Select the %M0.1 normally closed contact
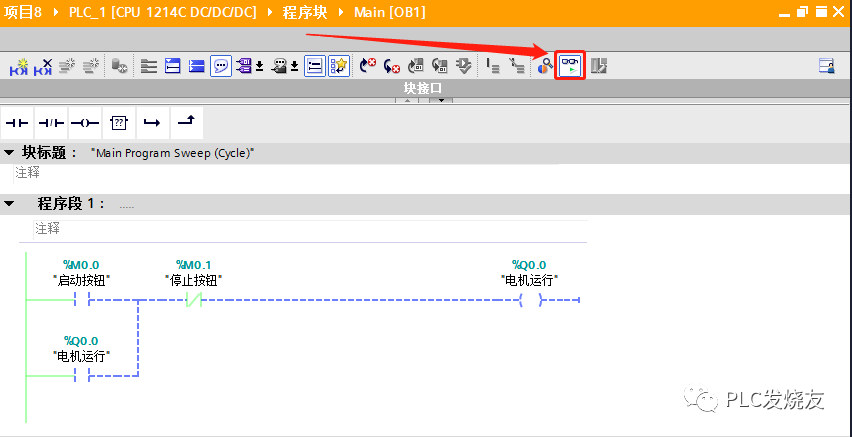The width and height of the screenshot is (852, 437). click(193, 299)
